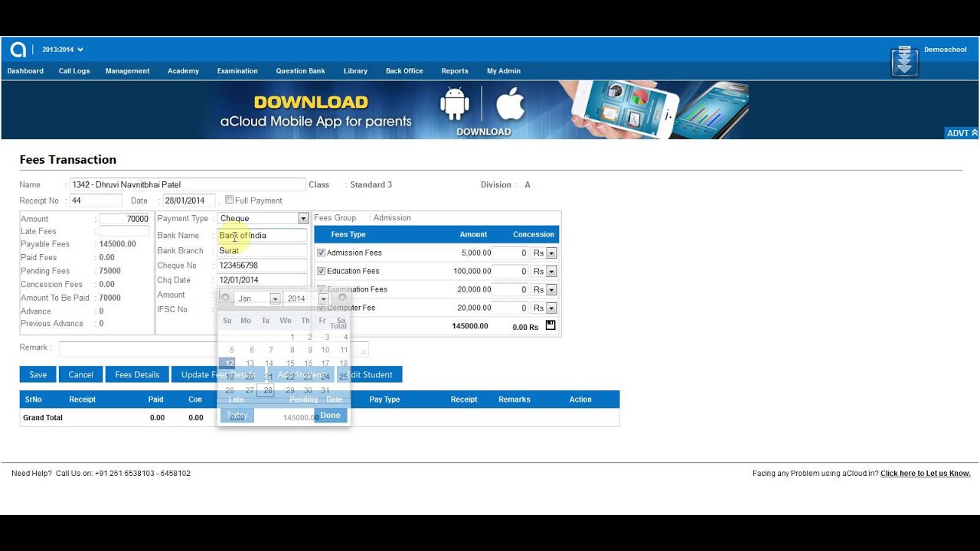The height and width of the screenshot is (551, 980).
Task: Click the save disk icon in fees total row
Action: [550, 326]
